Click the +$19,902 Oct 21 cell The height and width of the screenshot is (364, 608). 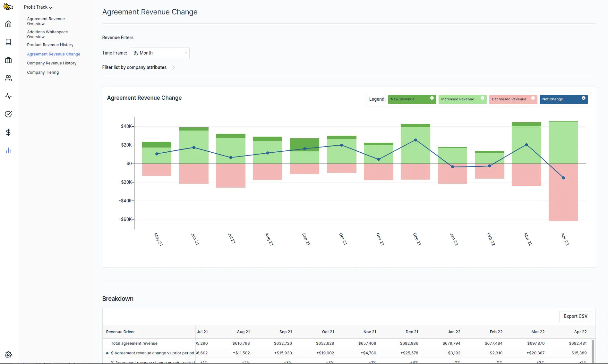click(x=325, y=353)
